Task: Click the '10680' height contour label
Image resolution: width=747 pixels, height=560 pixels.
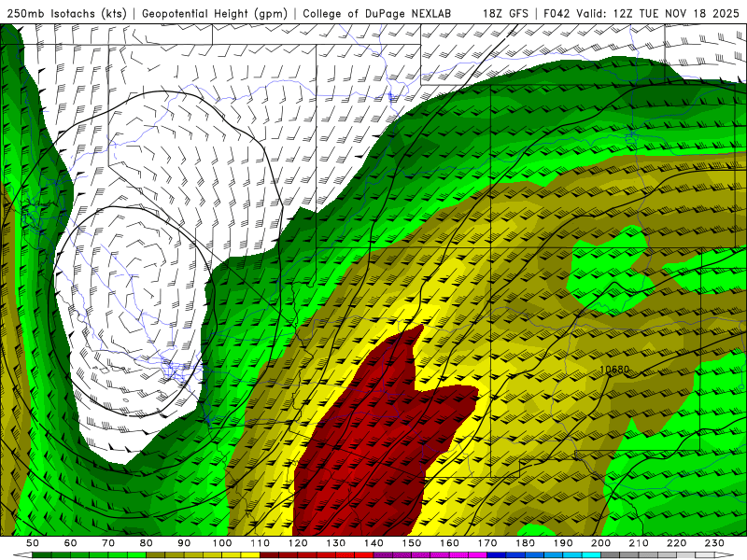Action: click(x=614, y=369)
